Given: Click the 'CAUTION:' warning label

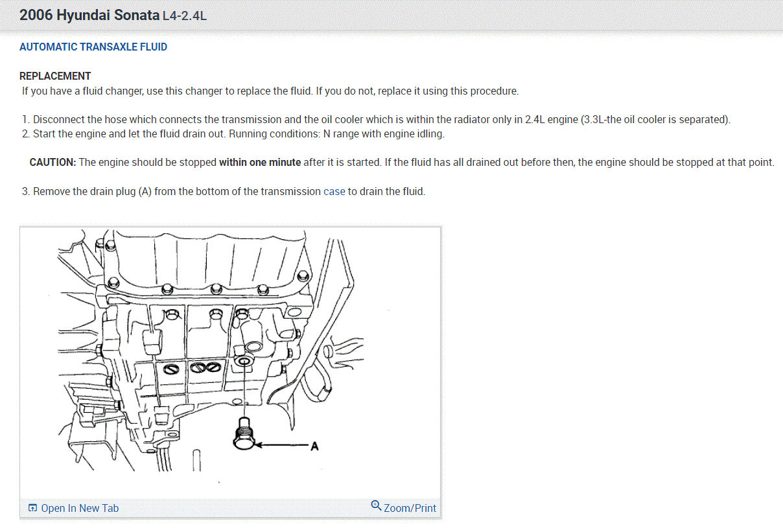Looking at the screenshot, I should pyautogui.click(x=53, y=162).
